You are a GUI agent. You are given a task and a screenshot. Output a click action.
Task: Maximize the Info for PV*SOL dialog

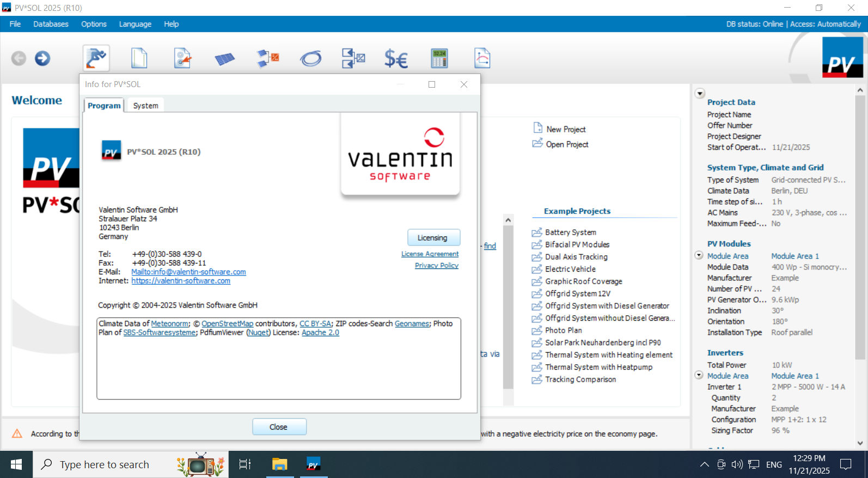tap(432, 84)
